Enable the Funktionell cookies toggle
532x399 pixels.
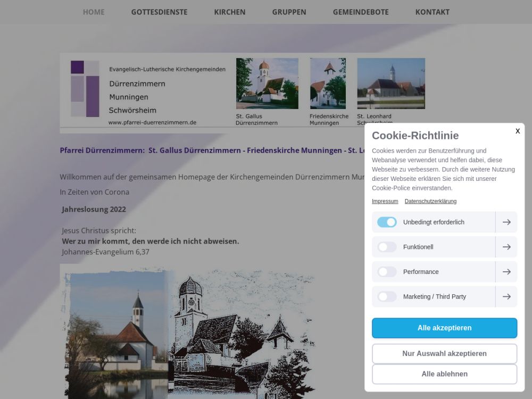click(x=387, y=247)
